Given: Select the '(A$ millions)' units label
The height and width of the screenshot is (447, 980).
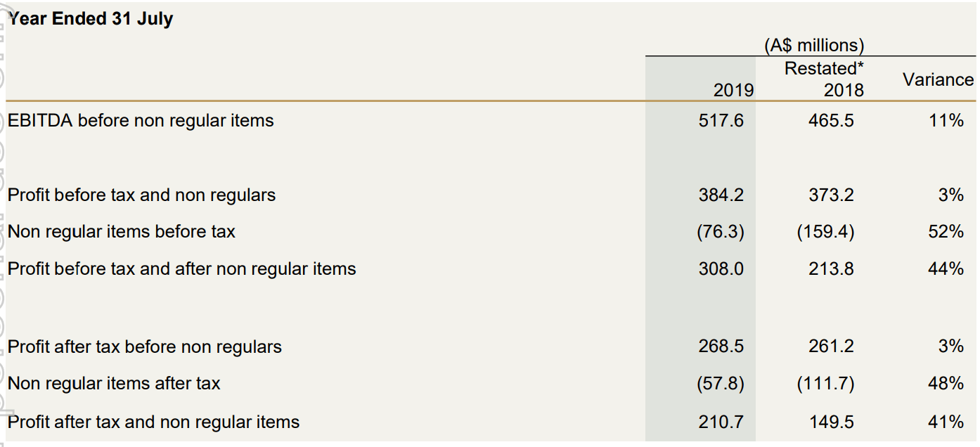Looking at the screenshot, I should [x=813, y=46].
